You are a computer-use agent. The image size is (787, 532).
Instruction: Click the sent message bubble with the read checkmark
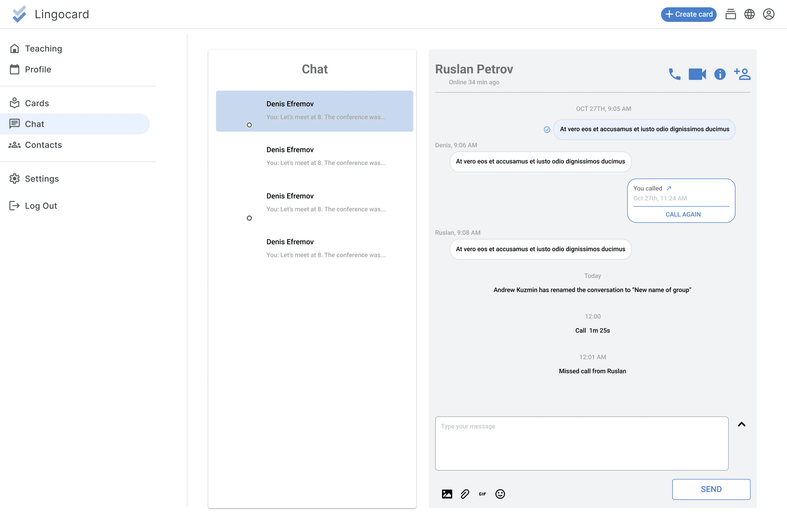pyautogui.click(x=644, y=129)
